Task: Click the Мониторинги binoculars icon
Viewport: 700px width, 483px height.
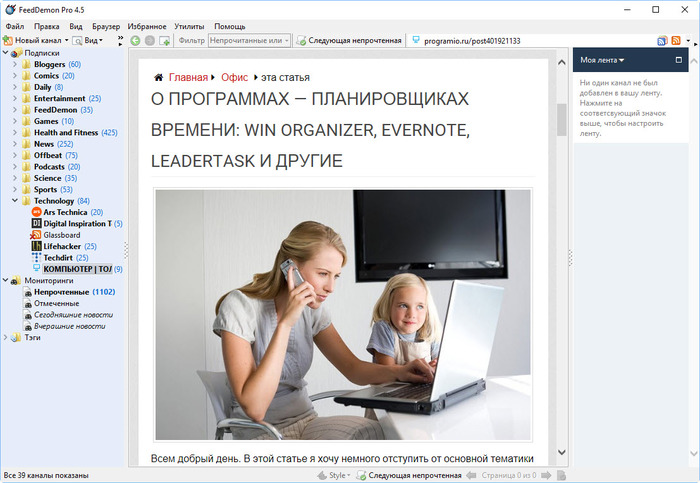Action: 16,281
